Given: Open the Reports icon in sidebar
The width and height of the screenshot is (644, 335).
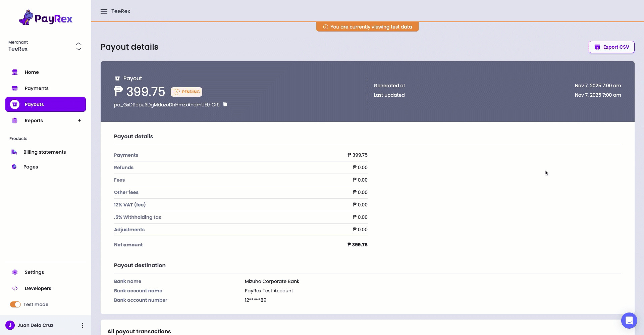Looking at the screenshot, I should point(15,120).
